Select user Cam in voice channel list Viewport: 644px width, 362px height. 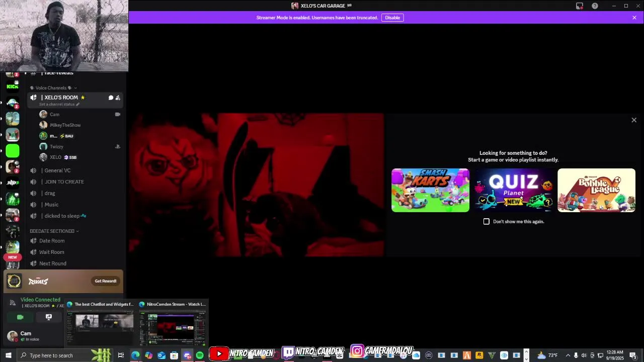tap(80, 115)
